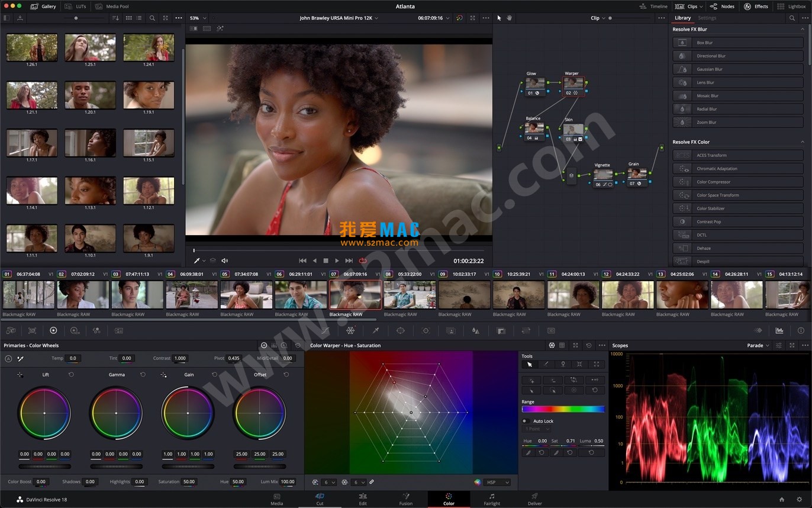Screen dimensions: 812x508
Task: Toggle playback loop button
Action: (363, 261)
